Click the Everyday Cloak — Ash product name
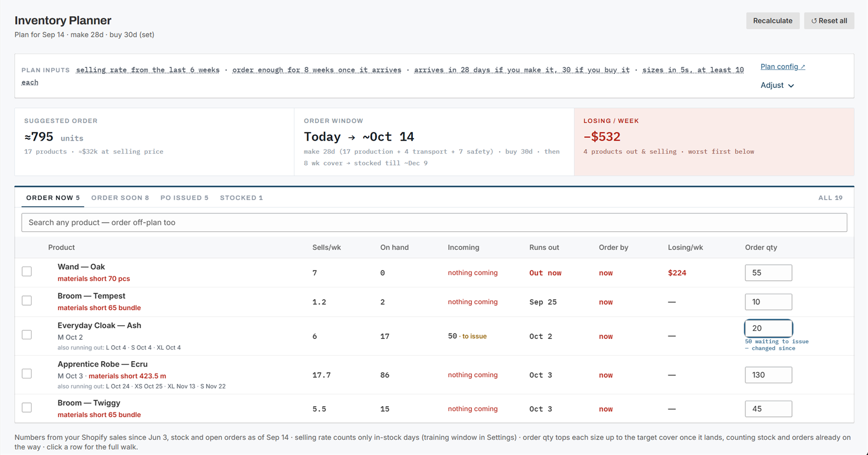Viewport: 868px width, 455px height. (99, 325)
